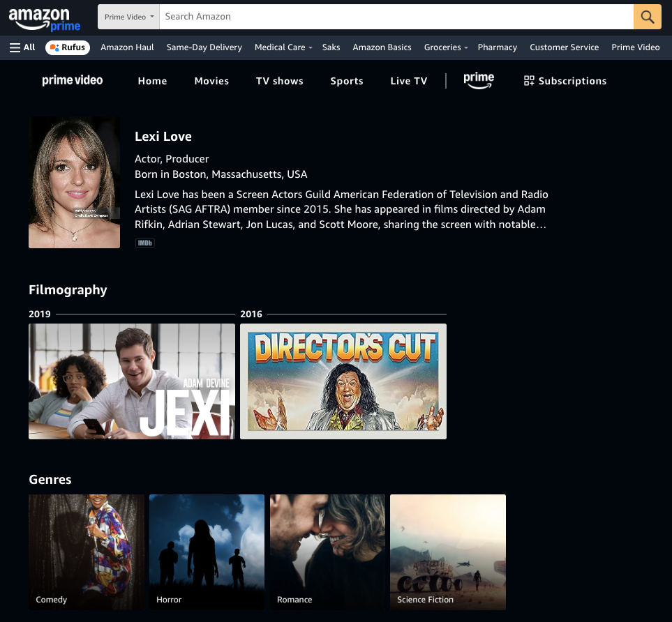Open the Prime Video search category dropdown
Viewport: 672px width, 622px height.
coord(128,17)
